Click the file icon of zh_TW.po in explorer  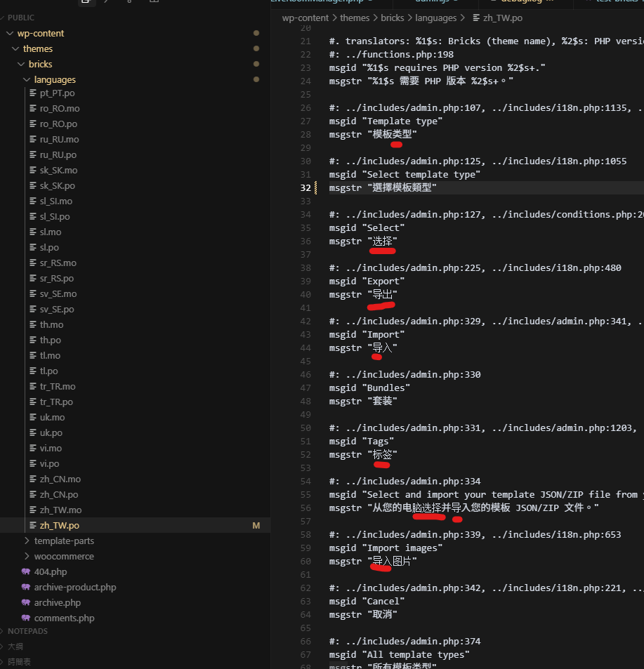coord(32,526)
